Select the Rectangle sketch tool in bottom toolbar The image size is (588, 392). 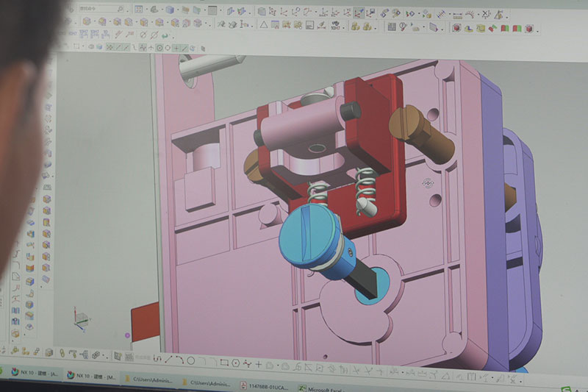point(224,362)
